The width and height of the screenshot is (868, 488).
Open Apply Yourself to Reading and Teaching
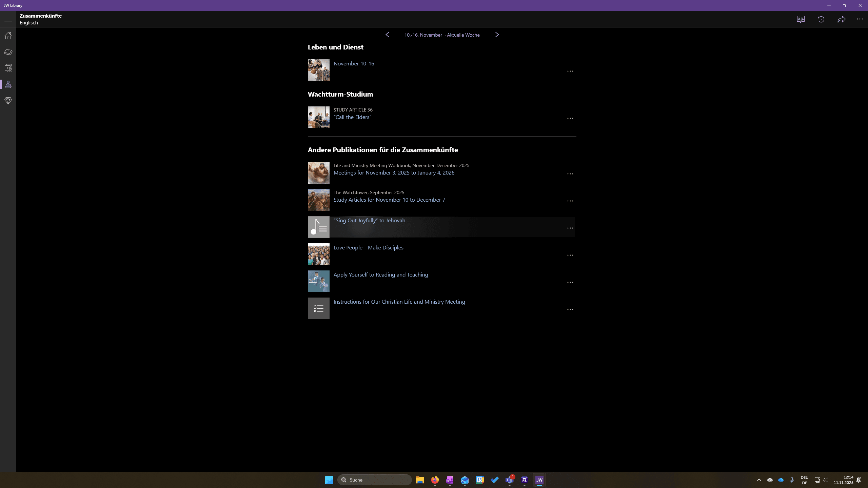381,275
